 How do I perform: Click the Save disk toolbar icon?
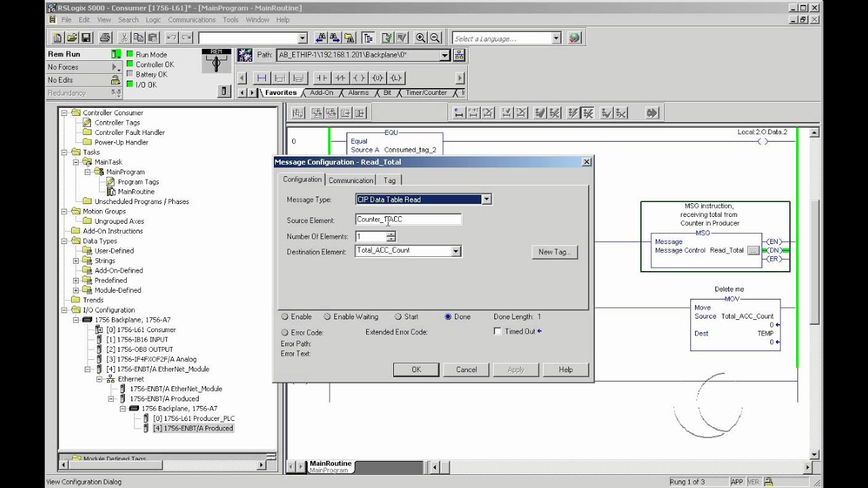coord(85,38)
